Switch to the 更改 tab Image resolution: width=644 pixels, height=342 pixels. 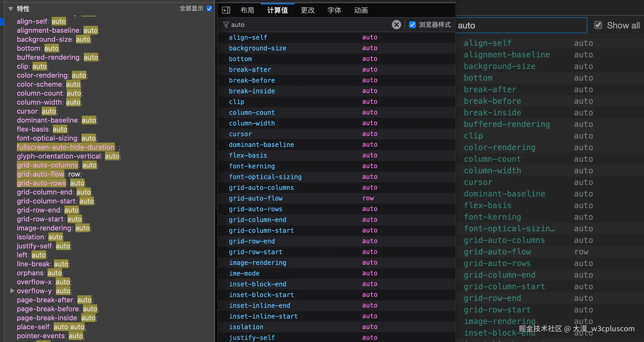click(308, 10)
